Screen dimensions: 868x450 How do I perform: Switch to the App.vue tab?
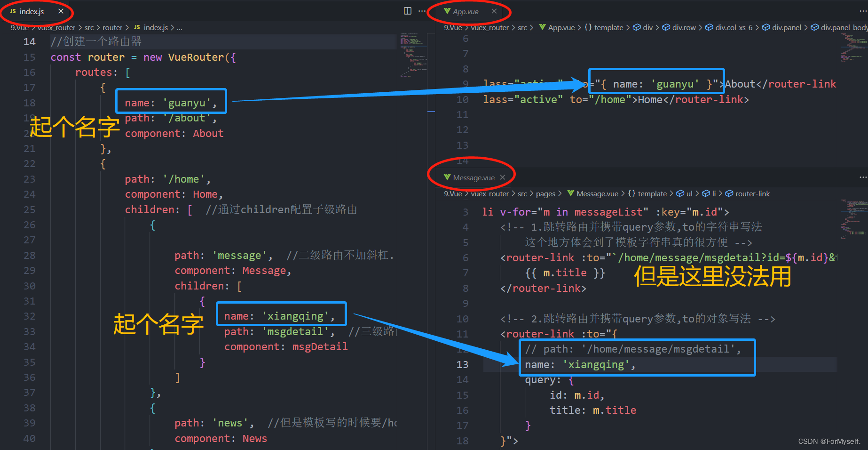tap(466, 11)
